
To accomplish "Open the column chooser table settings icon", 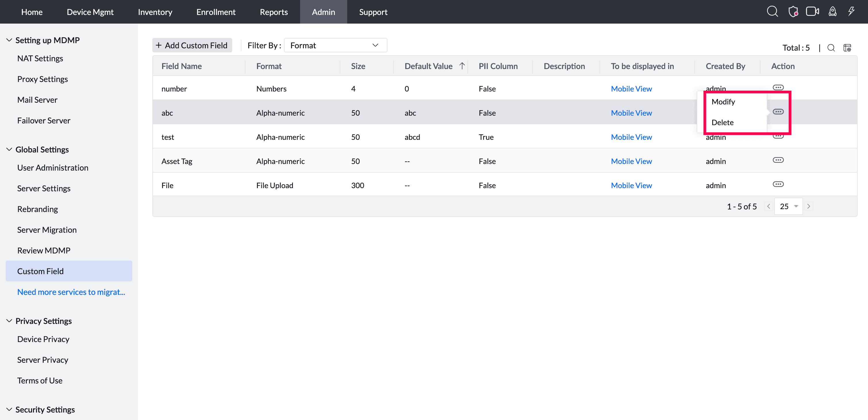I will [847, 48].
